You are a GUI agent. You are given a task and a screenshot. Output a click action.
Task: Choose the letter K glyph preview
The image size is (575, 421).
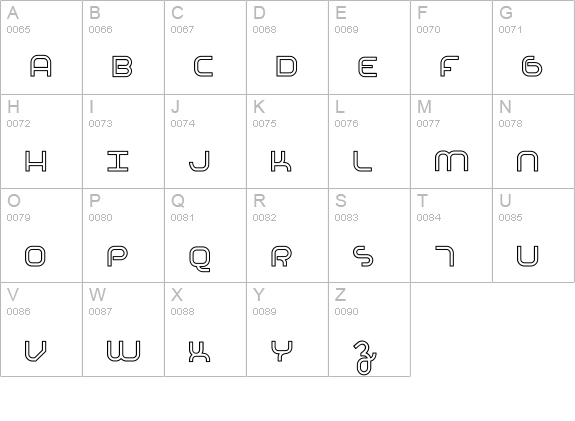coord(281,161)
